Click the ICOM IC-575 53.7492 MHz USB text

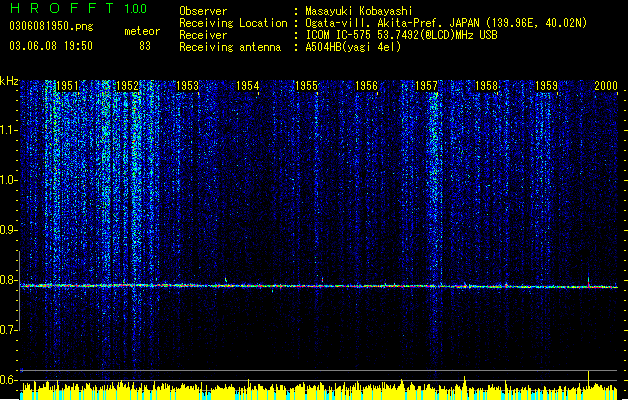(x=402, y=35)
